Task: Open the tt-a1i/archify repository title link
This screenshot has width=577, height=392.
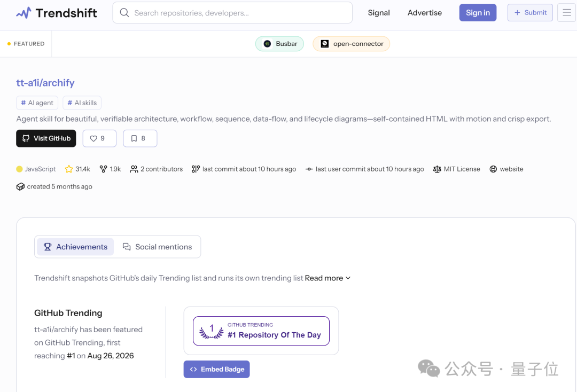Action: point(45,83)
